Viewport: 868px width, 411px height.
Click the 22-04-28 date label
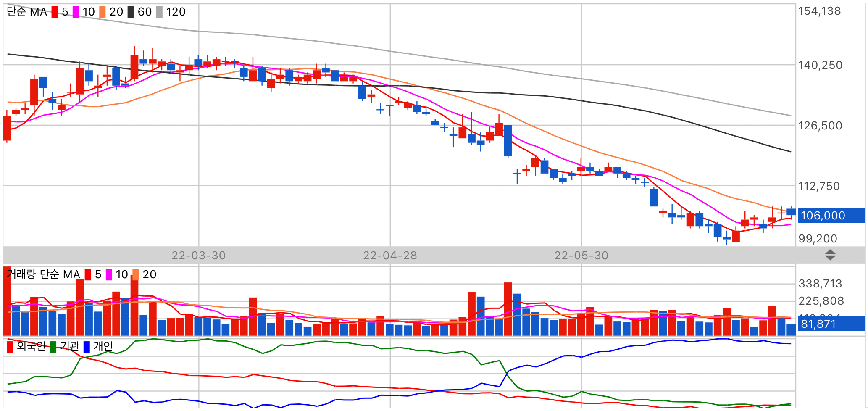[x=390, y=256]
